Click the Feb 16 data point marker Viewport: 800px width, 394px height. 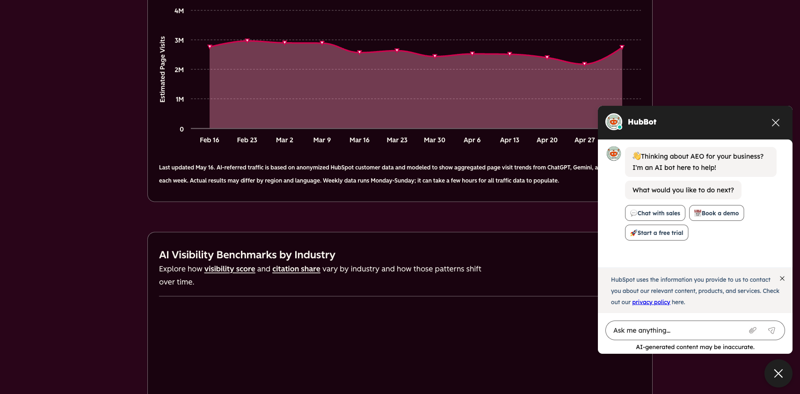(210, 46)
